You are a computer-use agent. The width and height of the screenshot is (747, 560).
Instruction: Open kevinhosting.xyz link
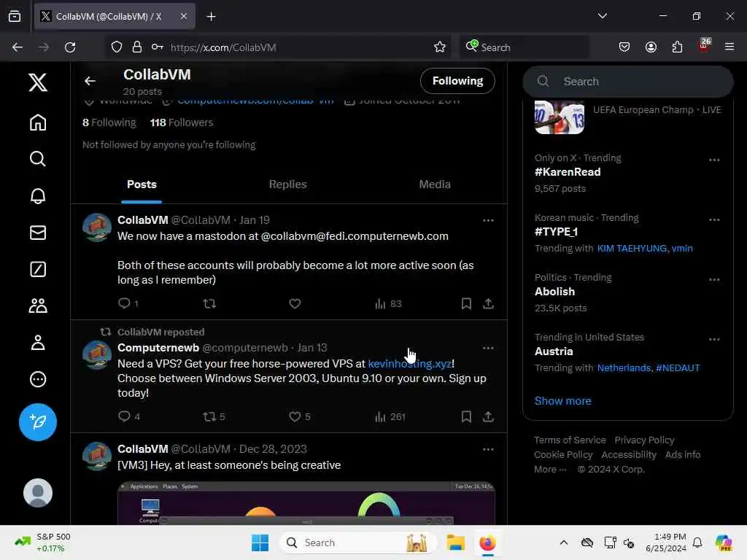pos(409,364)
